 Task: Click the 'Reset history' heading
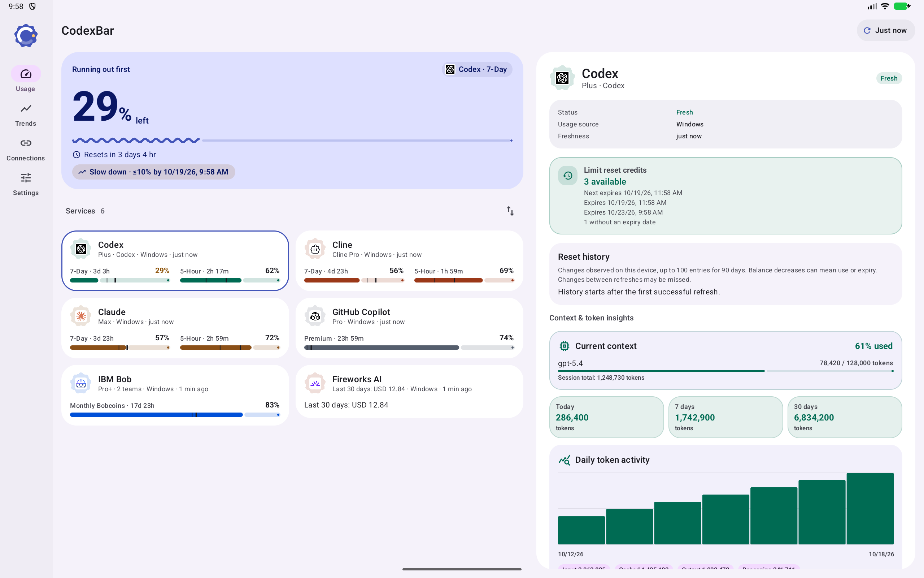point(583,257)
